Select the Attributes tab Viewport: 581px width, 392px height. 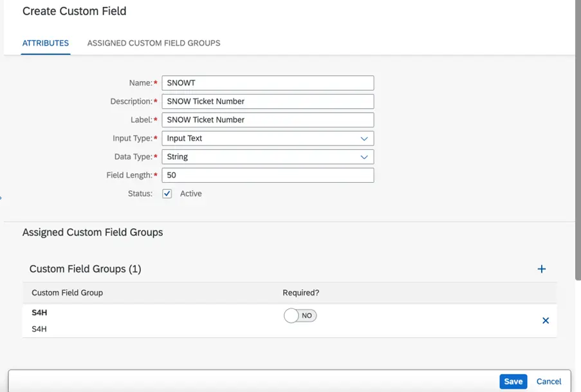[x=46, y=43]
